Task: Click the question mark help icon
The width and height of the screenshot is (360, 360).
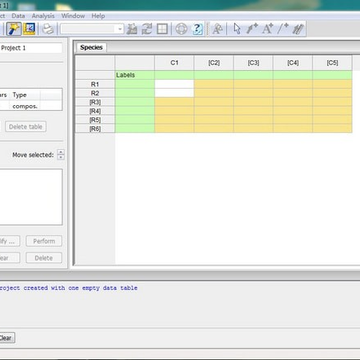Action: point(197,29)
